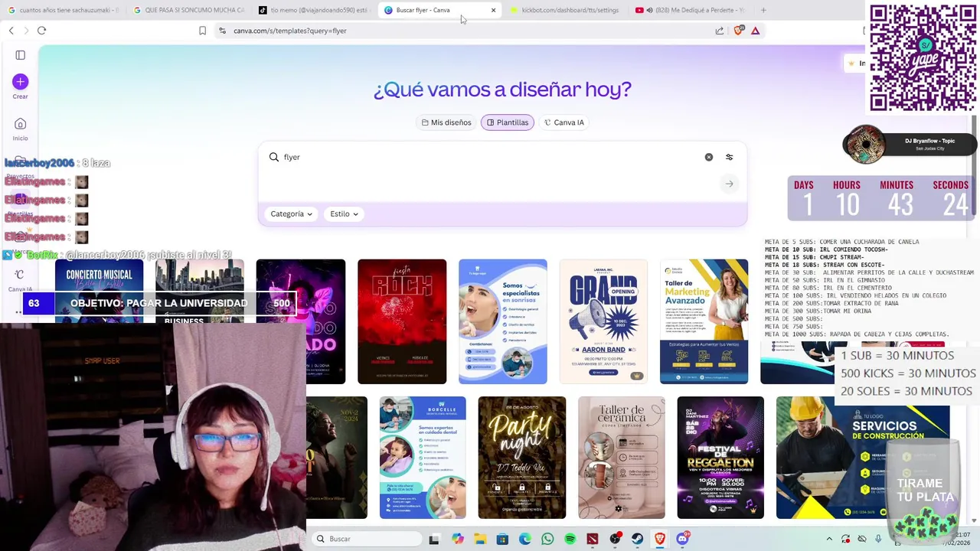This screenshot has width=980, height=551.
Task: Open the Estilo dropdown
Action: pyautogui.click(x=344, y=214)
